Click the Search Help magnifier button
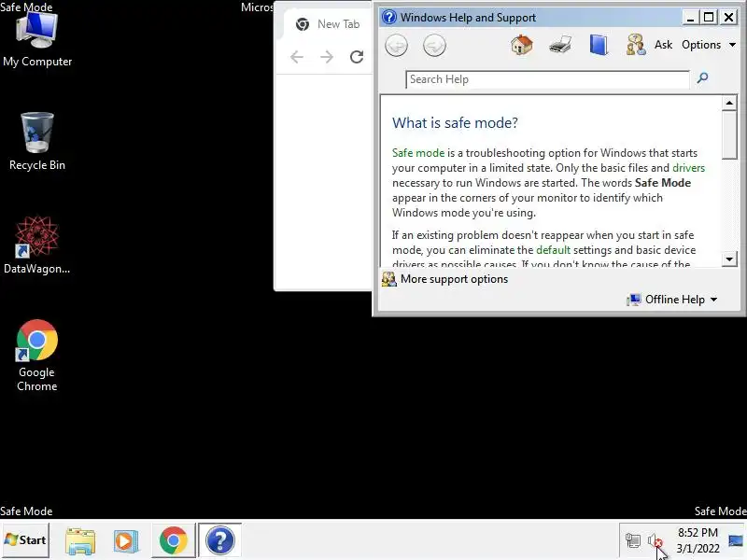The height and width of the screenshot is (560, 747). (702, 78)
